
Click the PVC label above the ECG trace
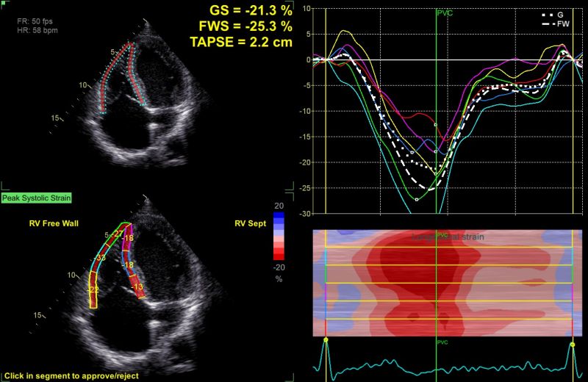click(x=442, y=342)
